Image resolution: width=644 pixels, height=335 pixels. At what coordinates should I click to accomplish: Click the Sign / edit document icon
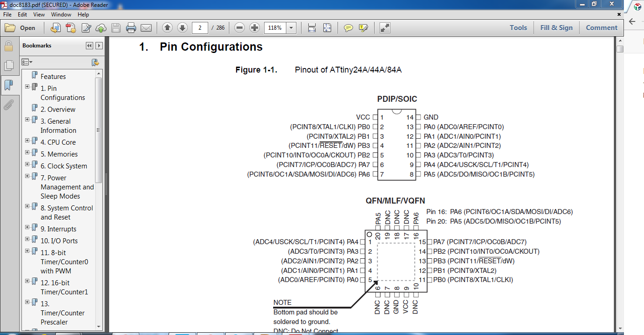pos(86,28)
